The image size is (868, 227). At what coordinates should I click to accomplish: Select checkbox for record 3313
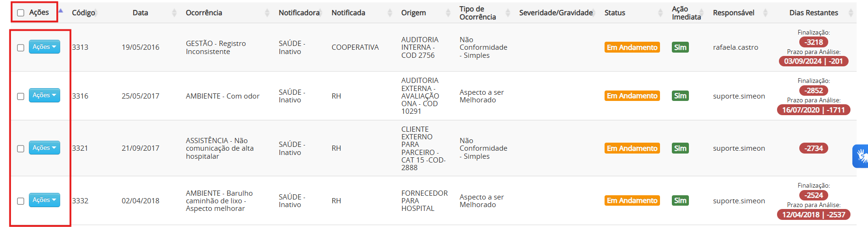point(21,47)
